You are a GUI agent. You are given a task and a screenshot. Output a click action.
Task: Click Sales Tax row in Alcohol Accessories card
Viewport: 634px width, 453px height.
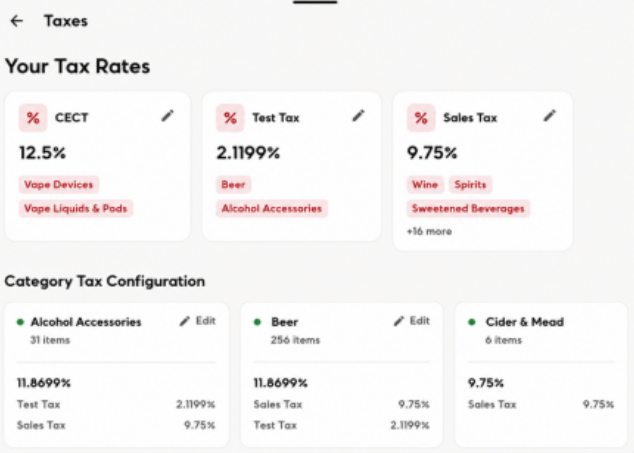[x=116, y=425]
